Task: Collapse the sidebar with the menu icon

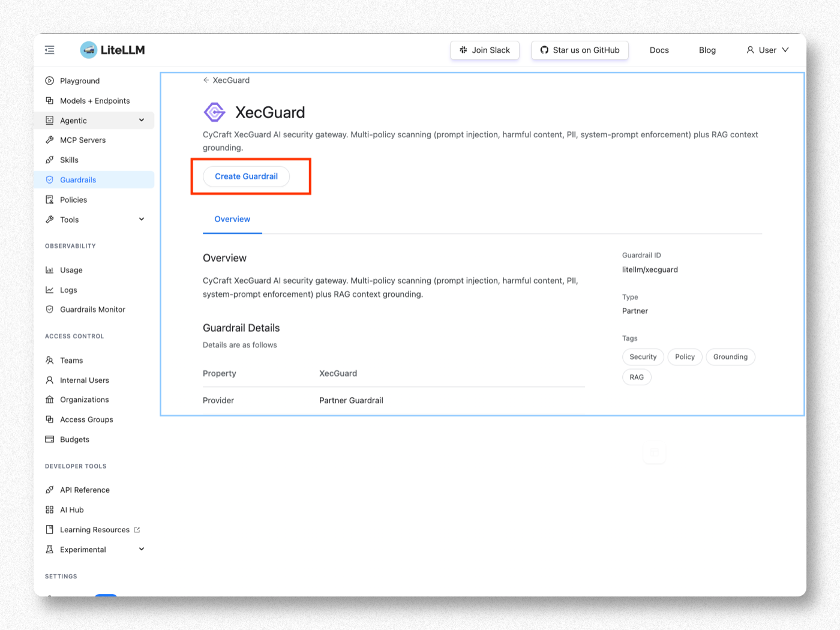Action: point(50,50)
